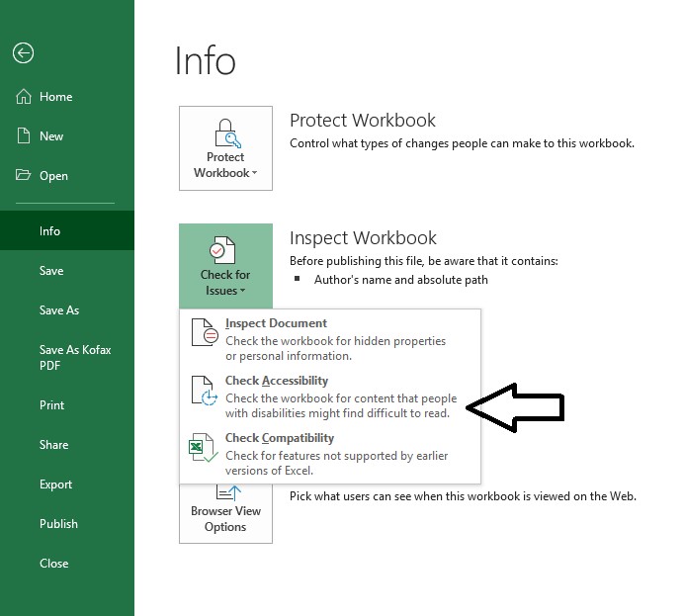
Task: Click the Check Accessibility page icon
Action: pyautogui.click(x=205, y=391)
